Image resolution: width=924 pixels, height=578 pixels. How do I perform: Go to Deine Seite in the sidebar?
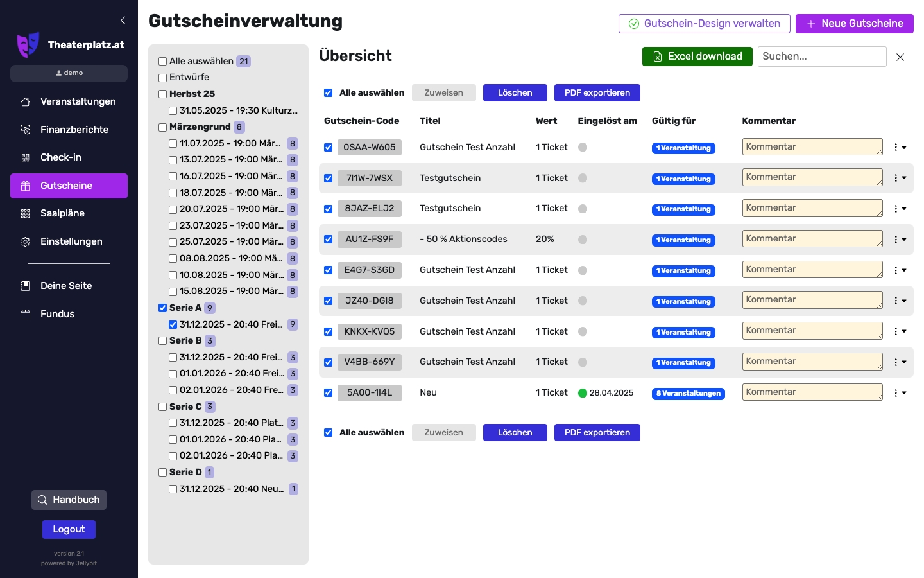pos(66,286)
